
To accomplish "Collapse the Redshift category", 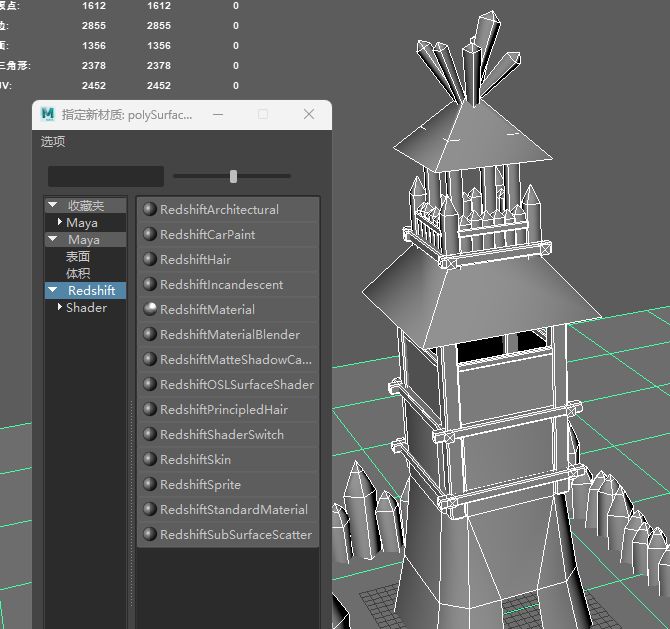I will pos(53,290).
